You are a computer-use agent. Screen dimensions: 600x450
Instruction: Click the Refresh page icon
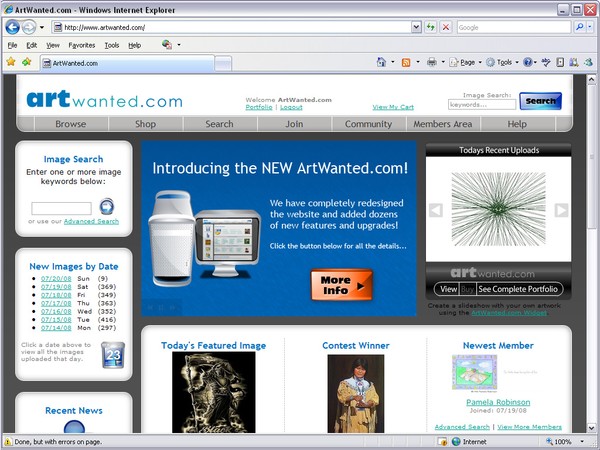pyautogui.click(x=431, y=27)
